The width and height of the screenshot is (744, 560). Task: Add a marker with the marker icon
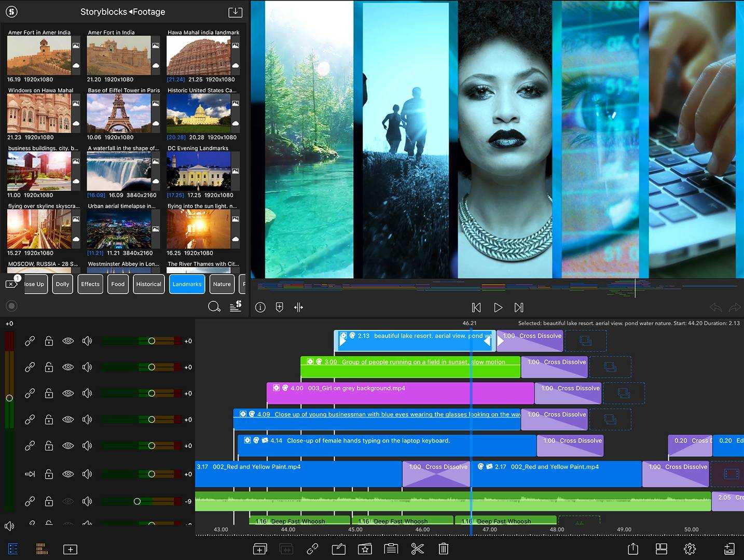point(279,307)
